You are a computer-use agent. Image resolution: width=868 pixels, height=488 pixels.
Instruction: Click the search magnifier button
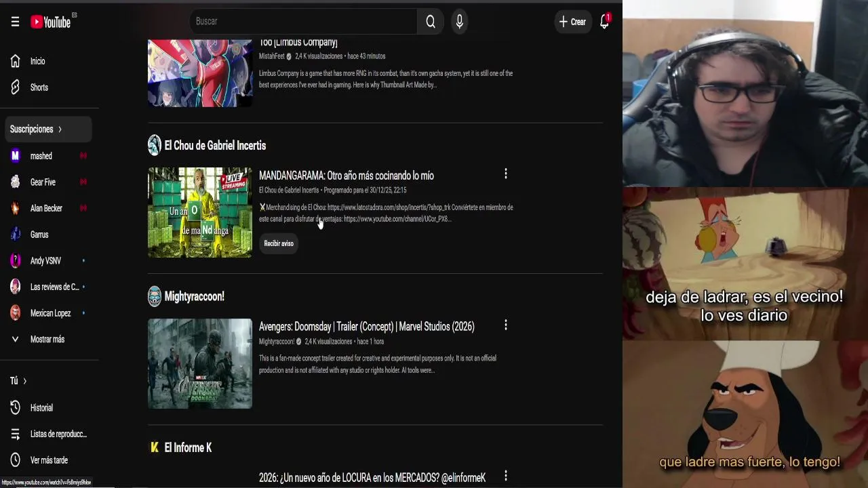[x=431, y=22]
